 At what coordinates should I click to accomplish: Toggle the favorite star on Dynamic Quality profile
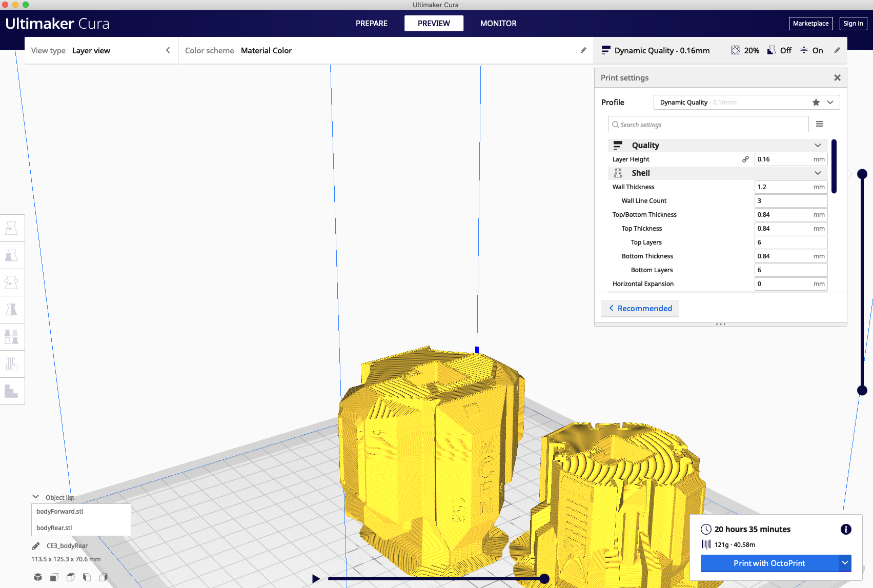point(816,102)
